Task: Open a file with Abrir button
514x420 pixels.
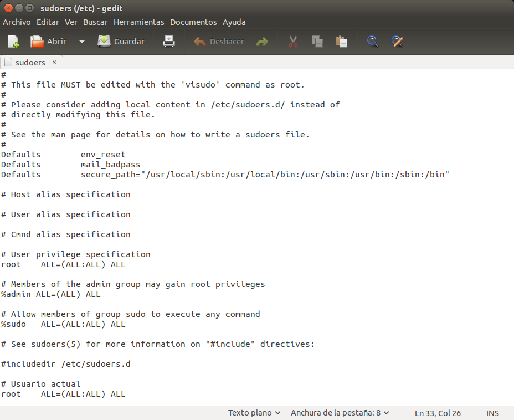Action: pyautogui.click(x=48, y=42)
